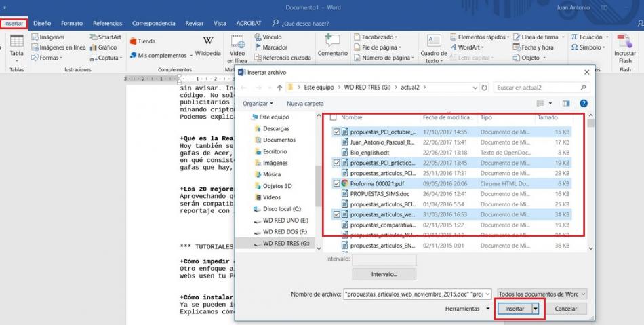The image size is (644, 325).
Task: Open the Referencias tab
Action: [108, 24]
